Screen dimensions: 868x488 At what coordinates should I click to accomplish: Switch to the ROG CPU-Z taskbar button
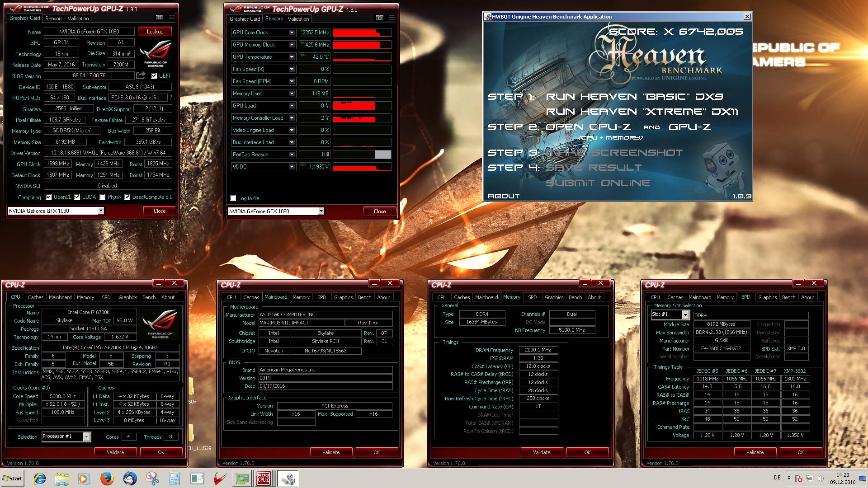click(x=264, y=479)
